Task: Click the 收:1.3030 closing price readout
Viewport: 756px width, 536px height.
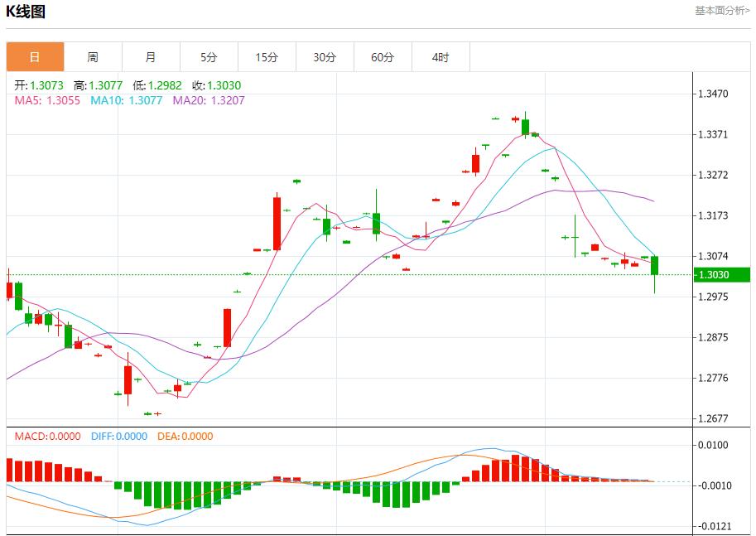Action: coord(216,85)
